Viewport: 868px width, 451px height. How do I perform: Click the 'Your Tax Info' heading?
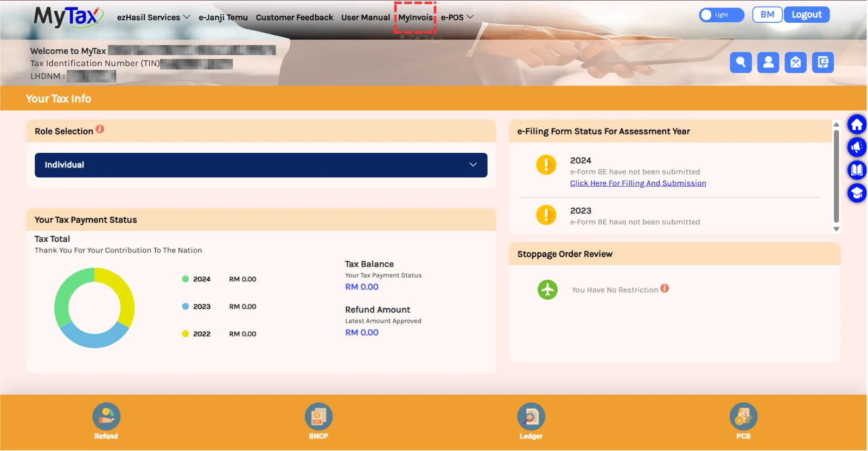tap(59, 99)
